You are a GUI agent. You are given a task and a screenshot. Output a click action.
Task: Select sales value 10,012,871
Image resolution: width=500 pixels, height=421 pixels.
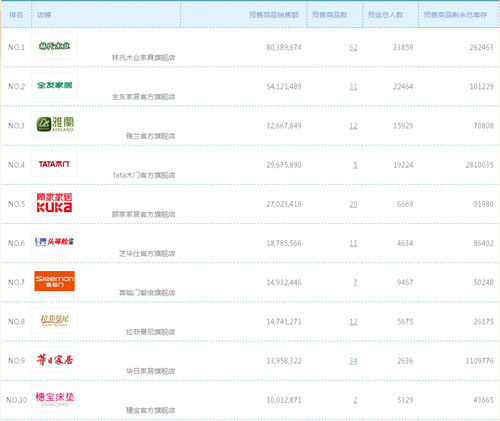(284, 400)
